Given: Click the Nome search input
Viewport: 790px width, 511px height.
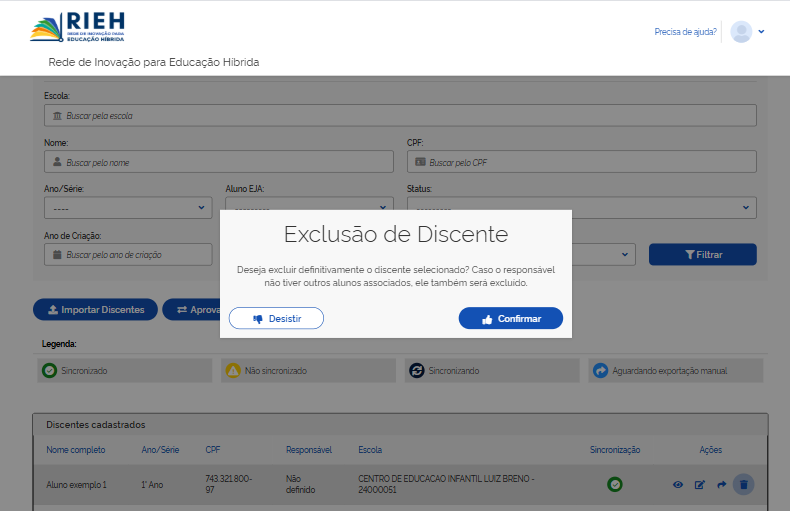Looking at the screenshot, I should (219, 162).
